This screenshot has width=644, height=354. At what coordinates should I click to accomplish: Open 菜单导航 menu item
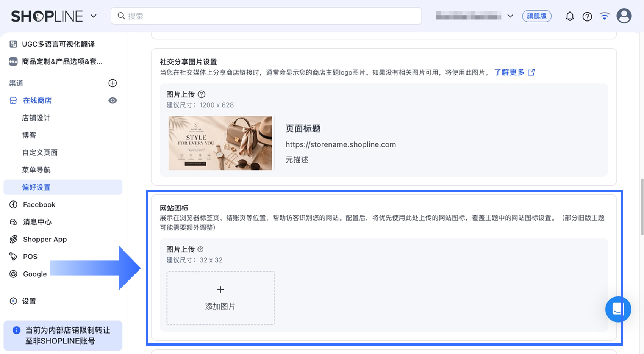click(36, 170)
